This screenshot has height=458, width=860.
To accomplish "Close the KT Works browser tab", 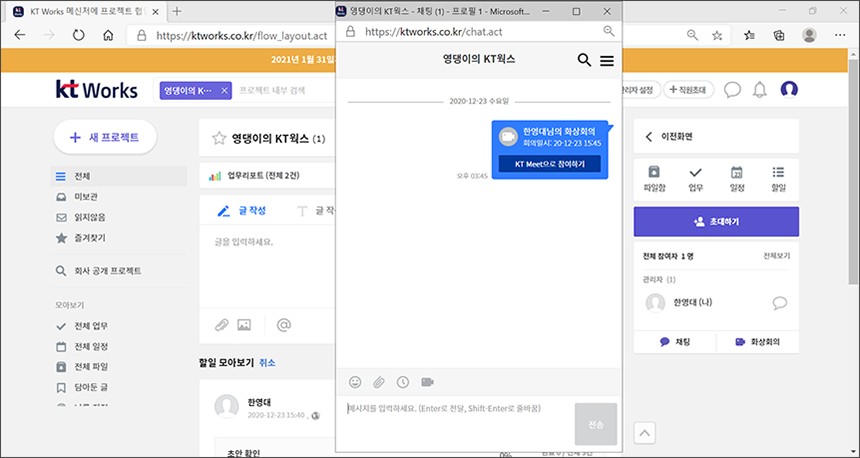I will [155, 12].
